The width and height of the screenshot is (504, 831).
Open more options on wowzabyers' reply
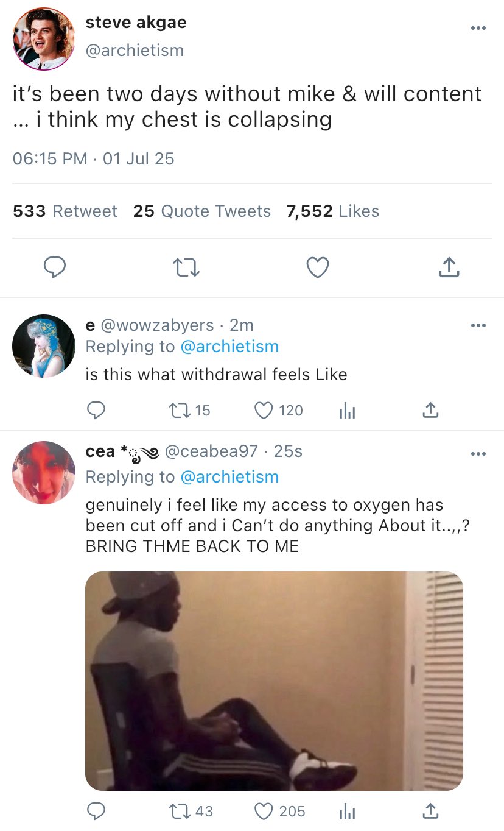tap(478, 325)
